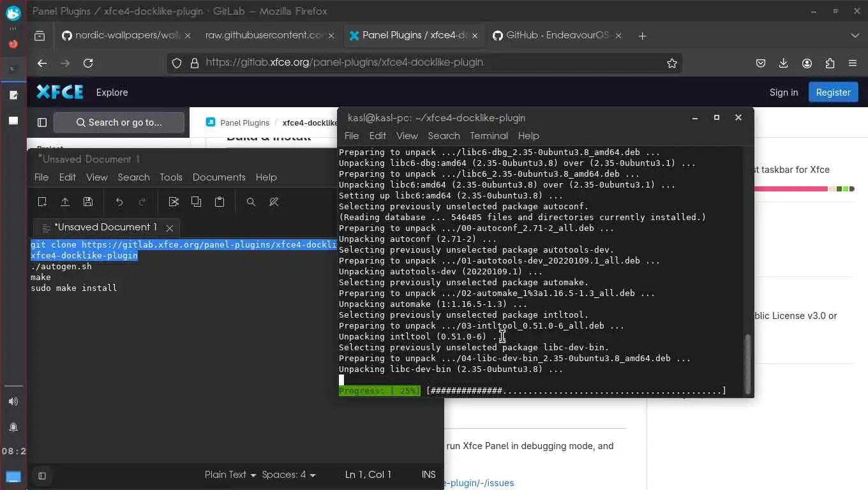Viewport: 868px width, 490px height.
Task: Click the URL address bar
Action: click(424, 63)
